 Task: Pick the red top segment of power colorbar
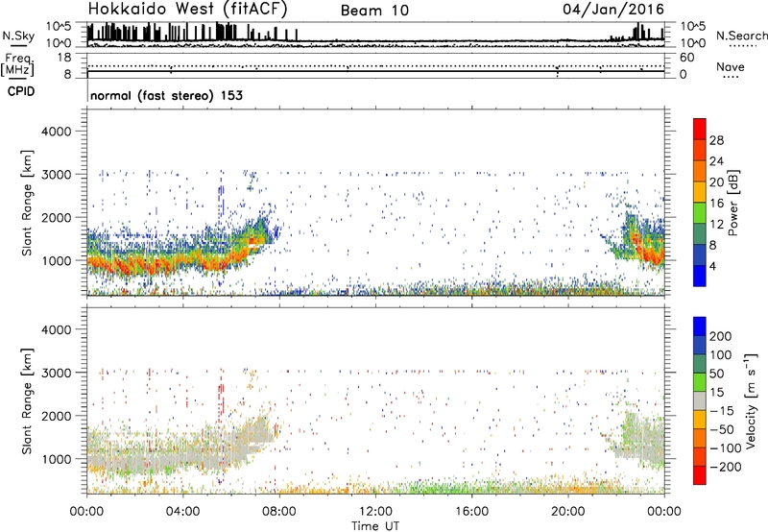(700, 129)
